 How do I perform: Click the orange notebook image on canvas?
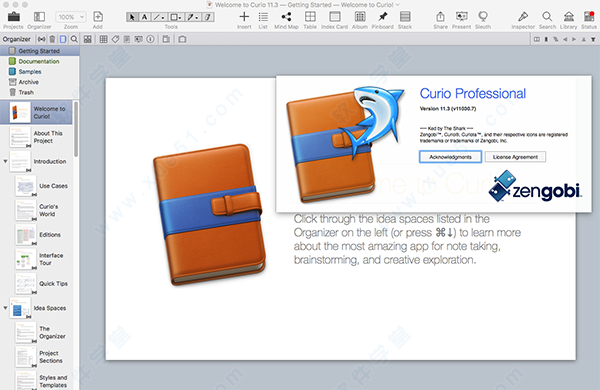tap(209, 214)
